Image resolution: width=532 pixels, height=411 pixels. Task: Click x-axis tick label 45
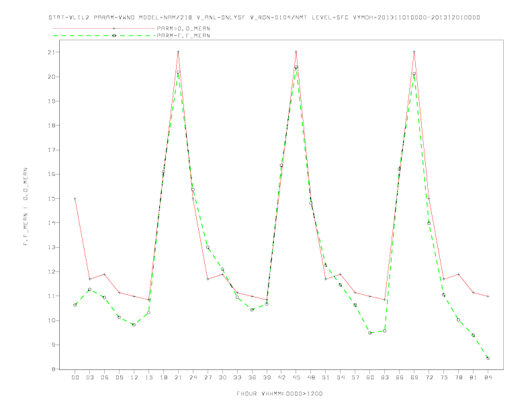coord(296,377)
